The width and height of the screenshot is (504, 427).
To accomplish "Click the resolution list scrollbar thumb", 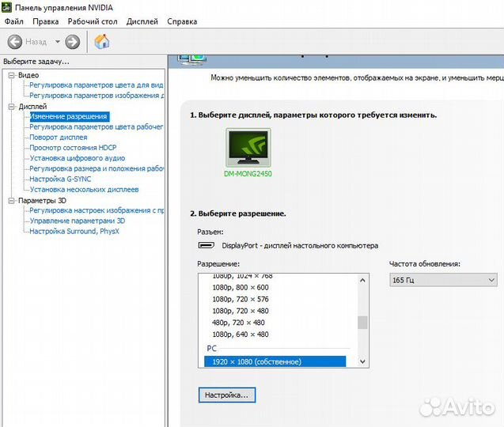I will (x=362, y=323).
